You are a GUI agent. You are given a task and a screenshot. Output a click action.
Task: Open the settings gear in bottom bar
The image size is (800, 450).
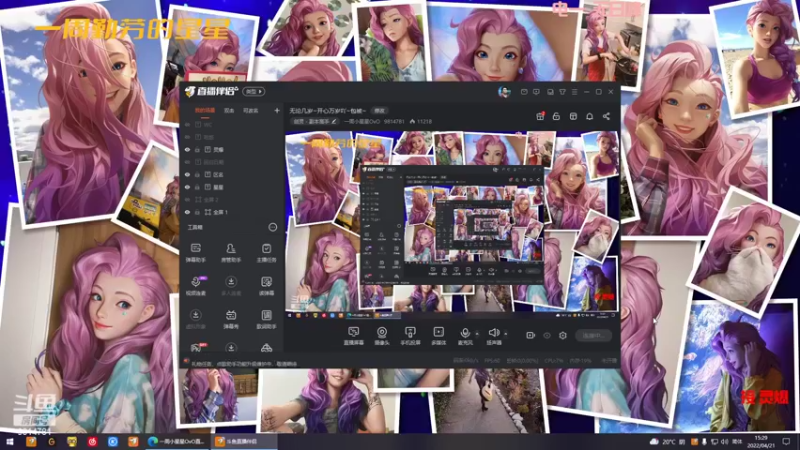(x=563, y=335)
